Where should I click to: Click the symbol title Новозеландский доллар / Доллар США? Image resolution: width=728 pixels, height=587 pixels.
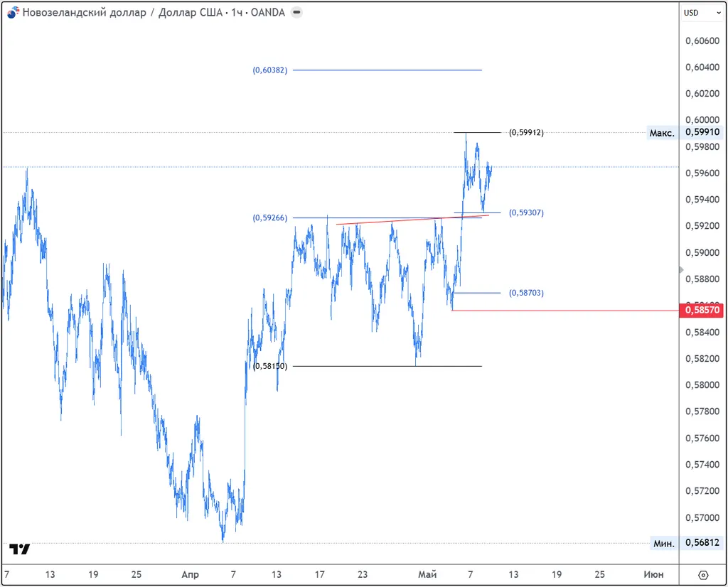click(122, 13)
